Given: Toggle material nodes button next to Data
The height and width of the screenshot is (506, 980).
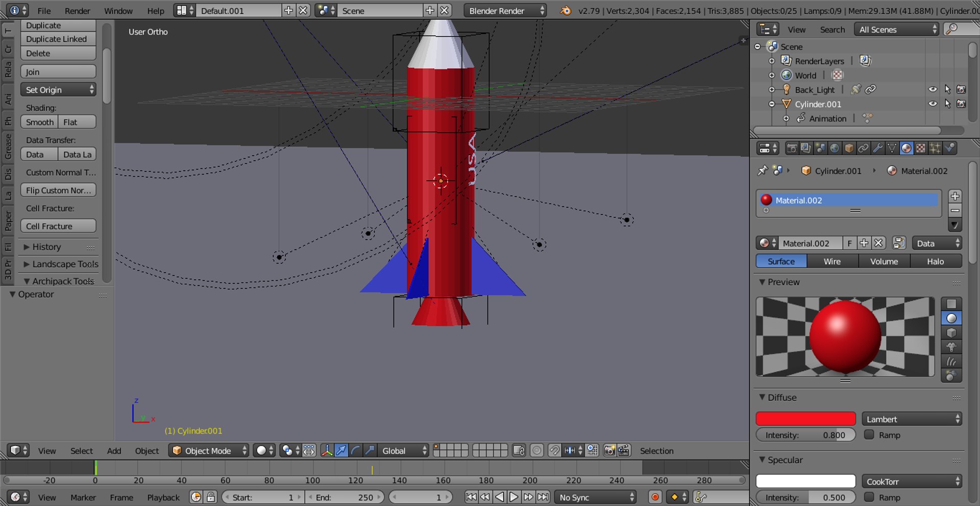Looking at the screenshot, I should [899, 243].
